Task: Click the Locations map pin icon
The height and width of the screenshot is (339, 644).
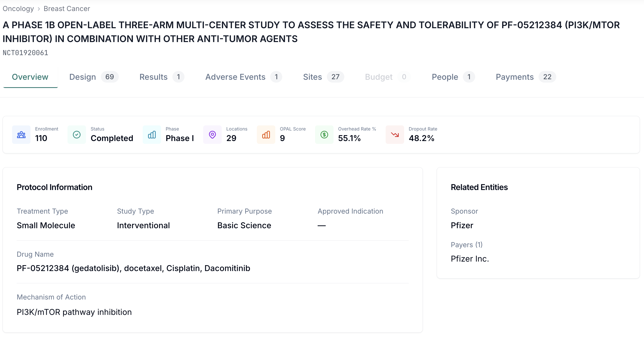Action: [x=212, y=134]
